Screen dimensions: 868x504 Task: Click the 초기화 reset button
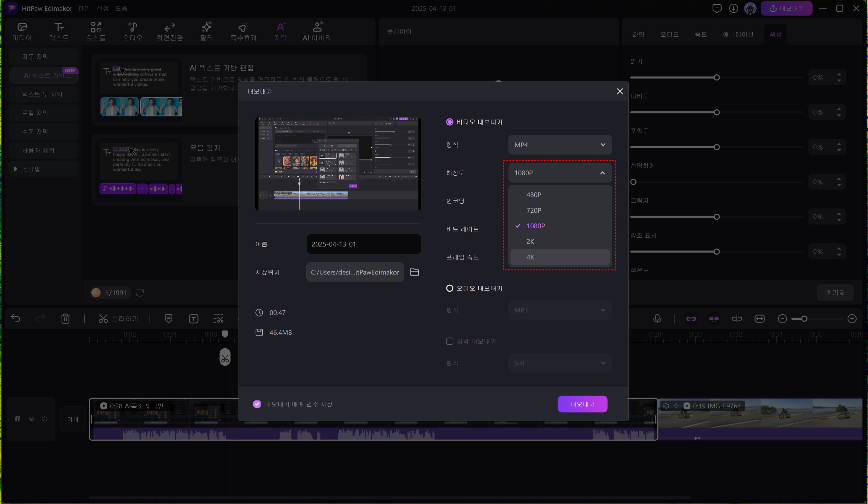pyautogui.click(x=835, y=293)
